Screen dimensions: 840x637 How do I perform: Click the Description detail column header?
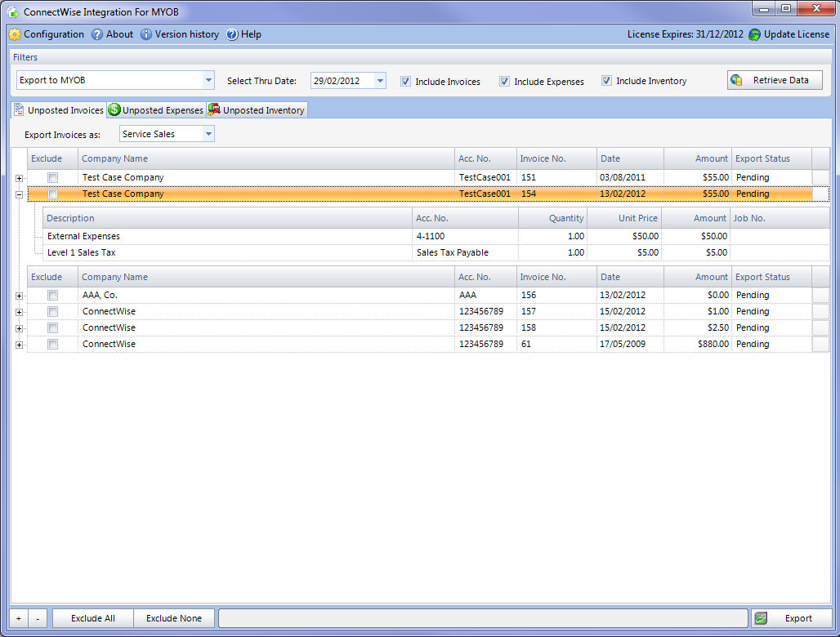coord(228,218)
